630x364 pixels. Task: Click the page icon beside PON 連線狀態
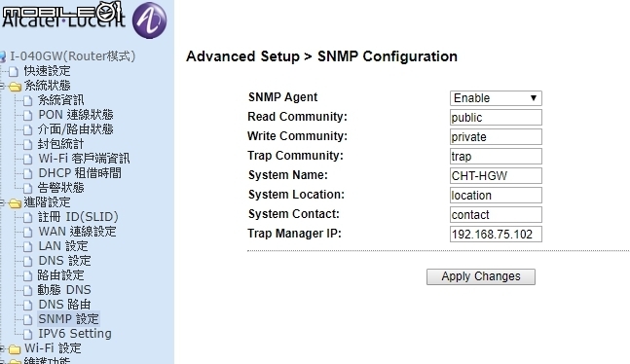tap(27, 115)
